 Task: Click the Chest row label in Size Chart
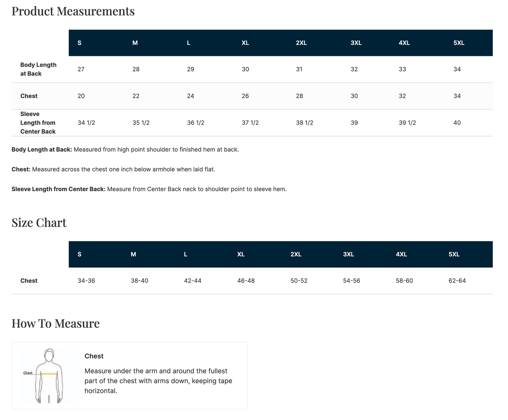pyautogui.click(x=29, y=281)
